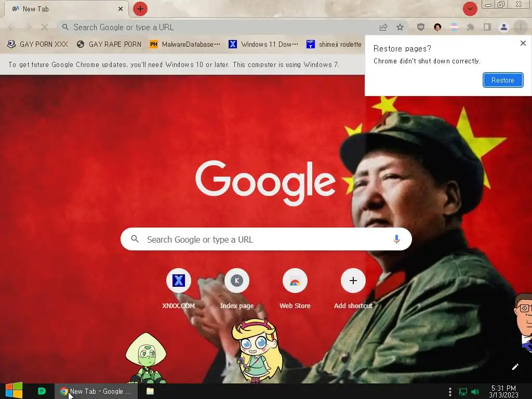Viewport: 532px width, 399px height.
Task: Open shimeji roulette bookmark
Action: [334, 45]
